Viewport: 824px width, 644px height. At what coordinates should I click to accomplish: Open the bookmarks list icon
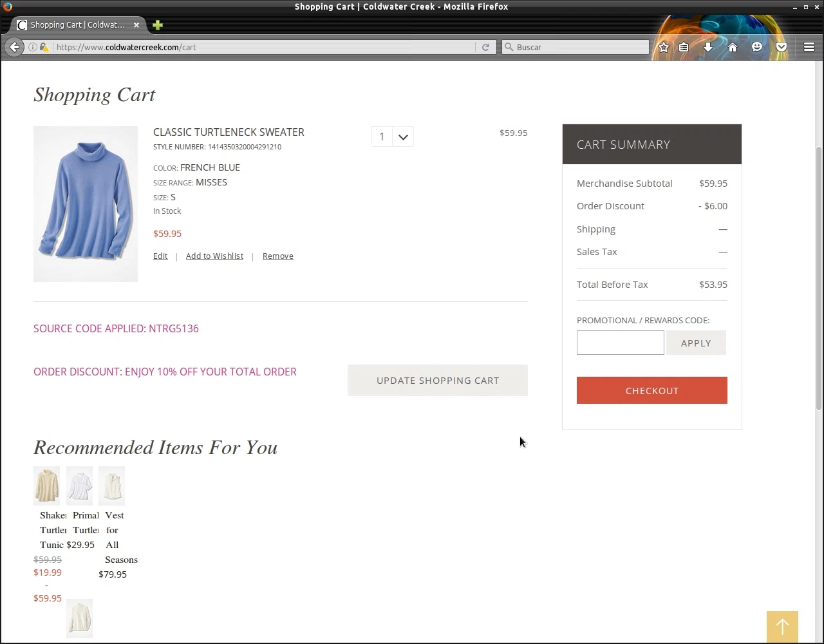[x=684, y=47]
